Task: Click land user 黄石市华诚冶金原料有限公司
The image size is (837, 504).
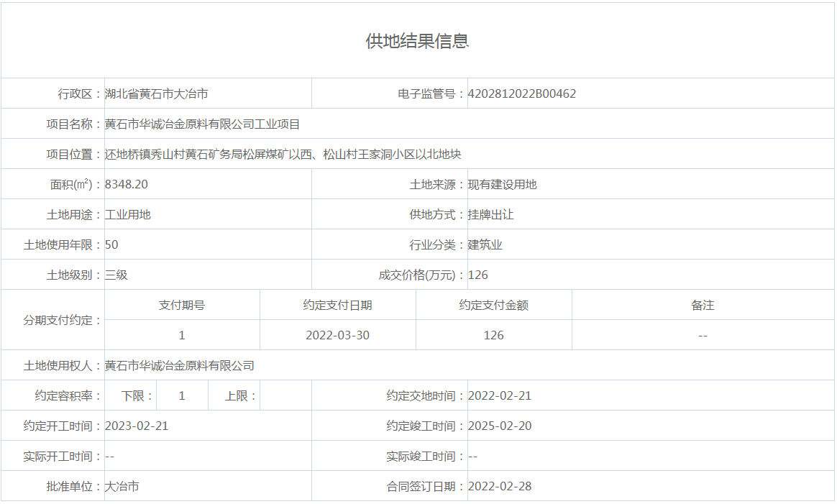Action: tap(179, 366)
